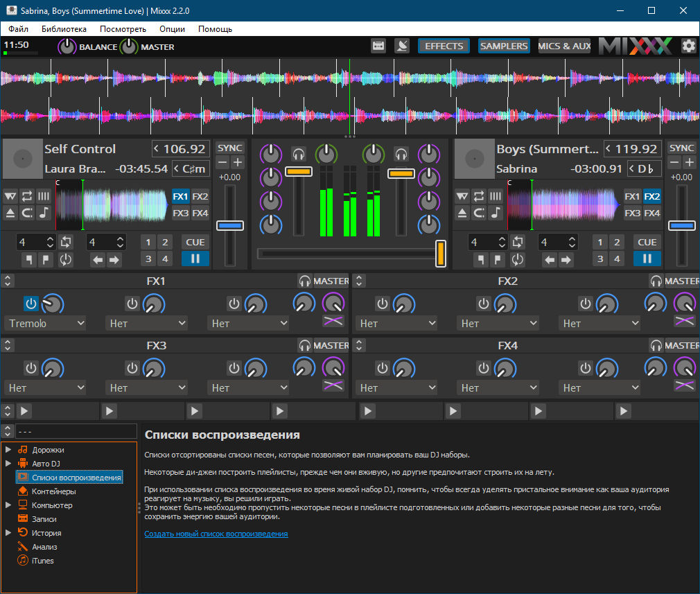Screen dimensions: 700x594
Task: Enable the Tremolo effect power button in FX1
Action: (x=30, y=304)
